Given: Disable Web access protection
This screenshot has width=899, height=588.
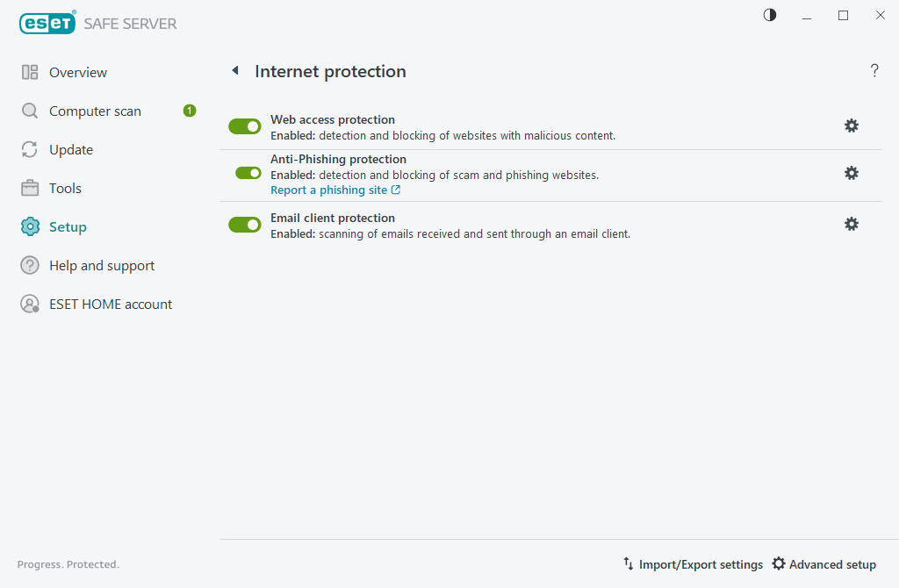Looking at the screenshot, I should (x=244, y=125).
